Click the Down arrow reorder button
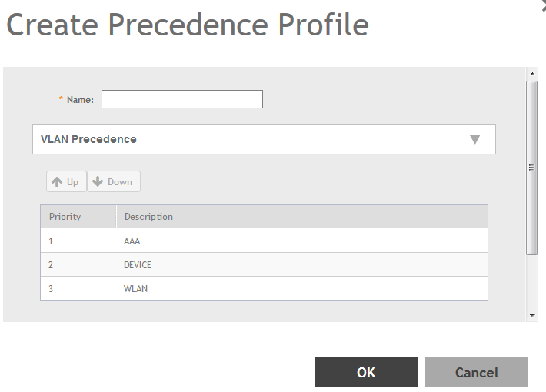Viewport: 546px width, 392px height. 113,182
